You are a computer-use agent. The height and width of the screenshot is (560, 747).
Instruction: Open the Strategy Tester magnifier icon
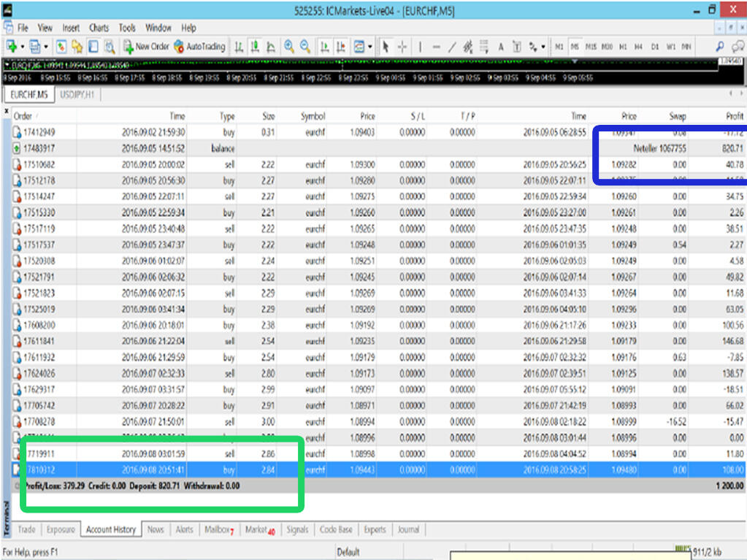(x=110, y=47)
